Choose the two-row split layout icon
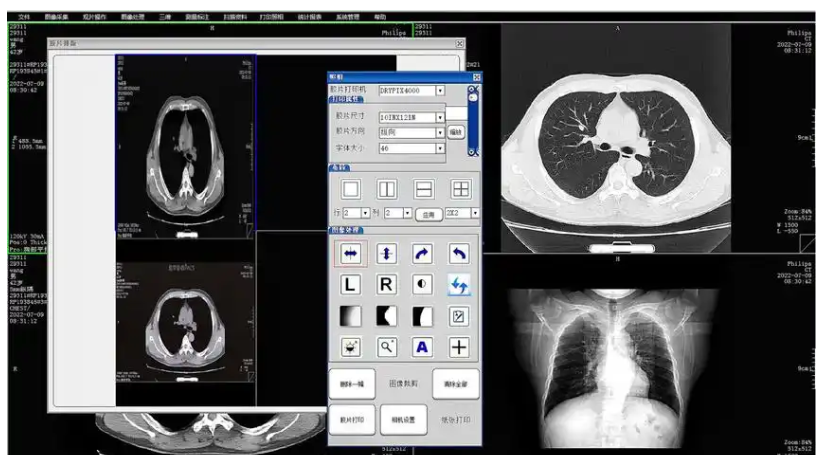The image size is (820, 455). (424, 189)
